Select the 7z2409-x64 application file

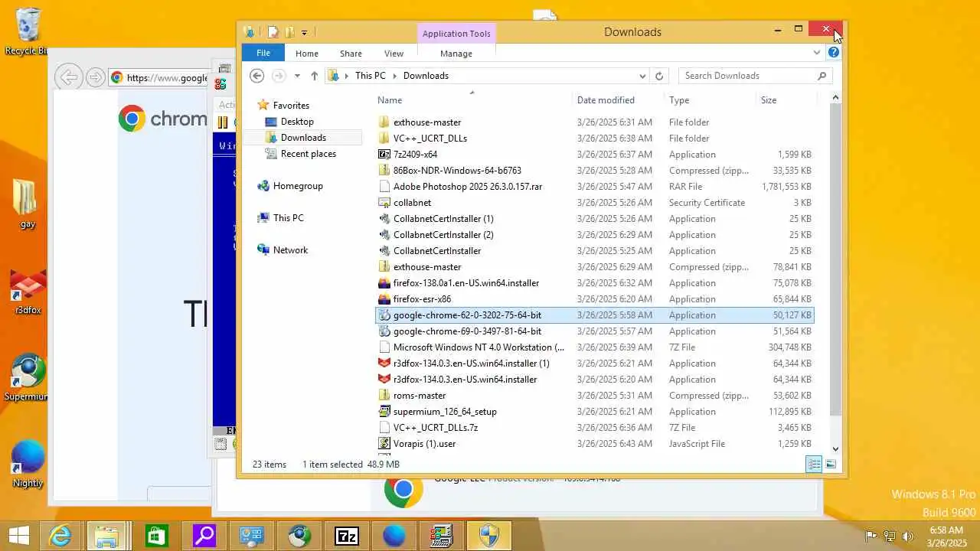pos(594,155)
